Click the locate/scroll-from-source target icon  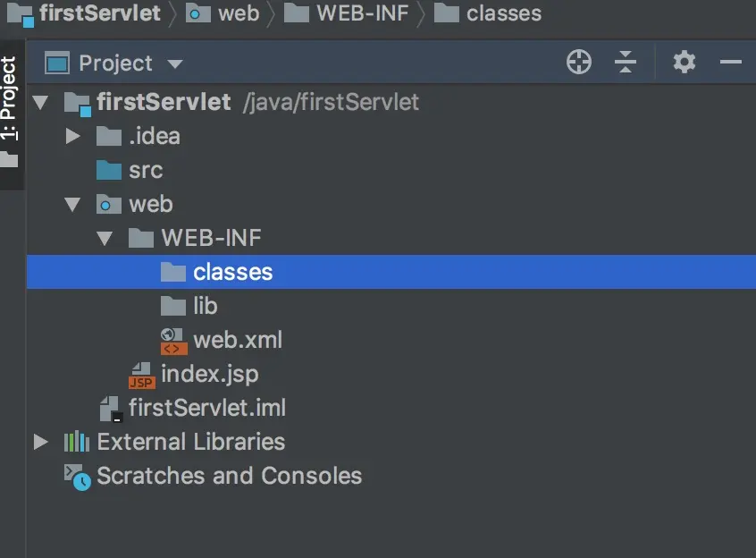pyautogui.click(x=579, y=63)
